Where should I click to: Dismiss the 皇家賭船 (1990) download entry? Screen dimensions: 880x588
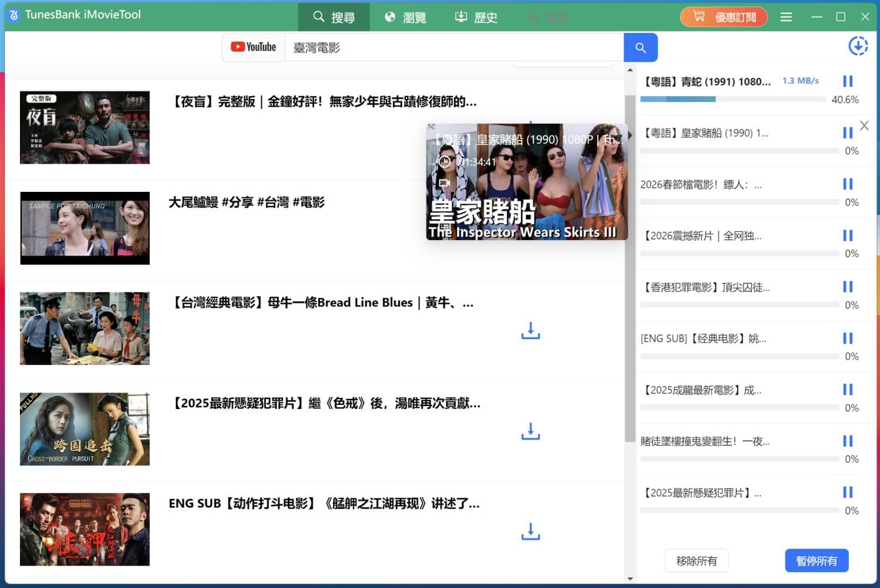864,125
